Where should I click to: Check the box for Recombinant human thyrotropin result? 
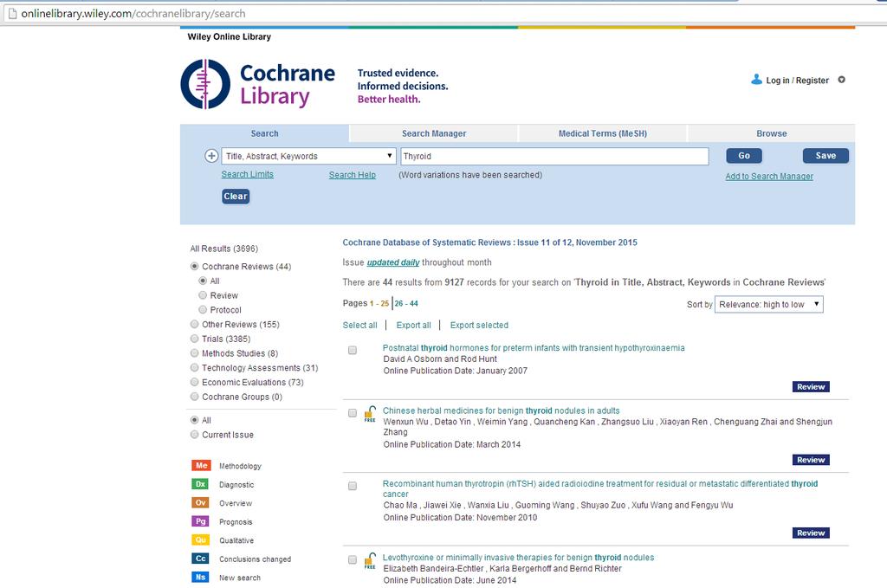[x=353, y=486]
